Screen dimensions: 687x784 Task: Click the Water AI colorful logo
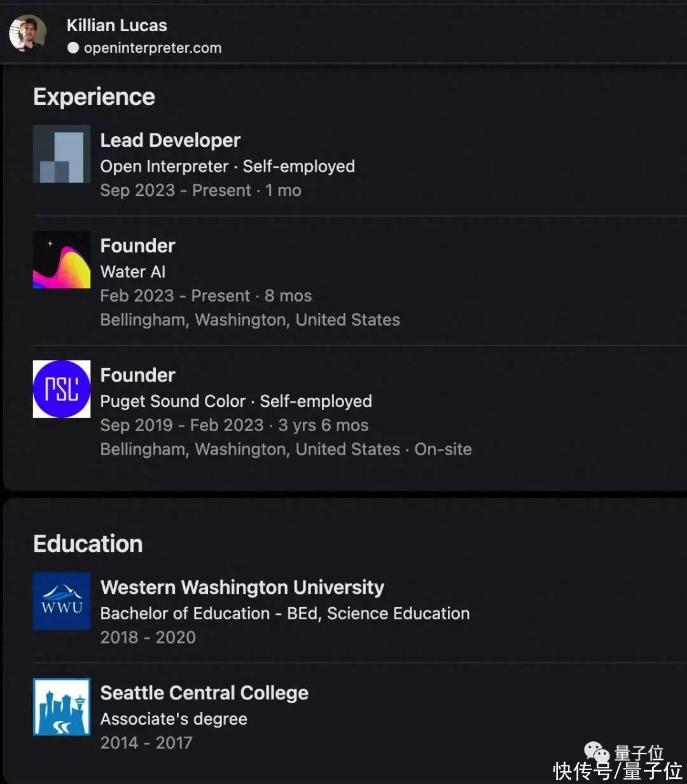pyautogui.click(x=62, y=259)
